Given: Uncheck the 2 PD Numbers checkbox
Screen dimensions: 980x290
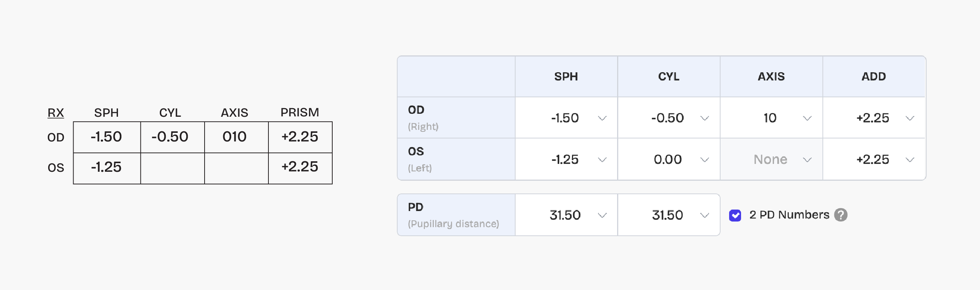Looking at the screenshot, I should point(735,215).
